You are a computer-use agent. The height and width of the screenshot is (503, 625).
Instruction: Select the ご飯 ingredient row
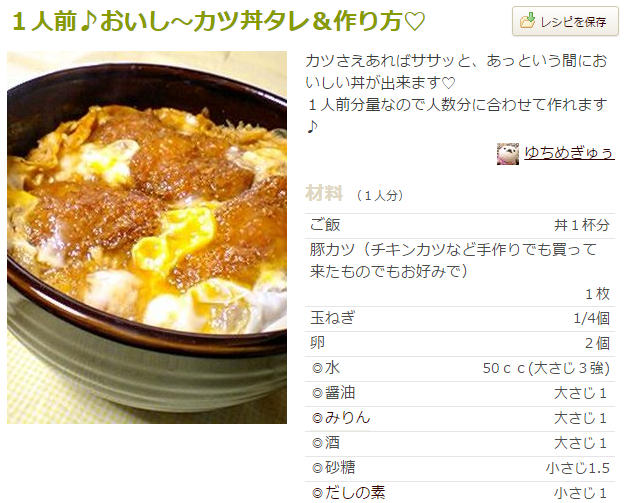click(460, 226)
